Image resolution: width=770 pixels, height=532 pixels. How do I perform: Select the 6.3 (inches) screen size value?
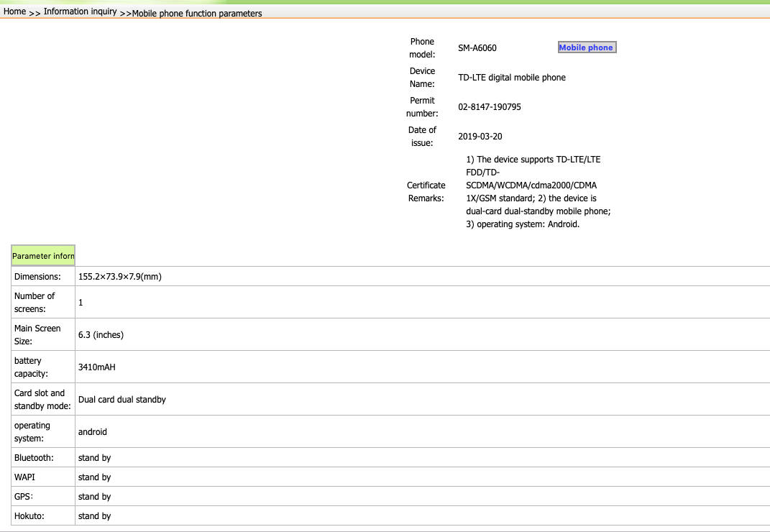(96, 335)
